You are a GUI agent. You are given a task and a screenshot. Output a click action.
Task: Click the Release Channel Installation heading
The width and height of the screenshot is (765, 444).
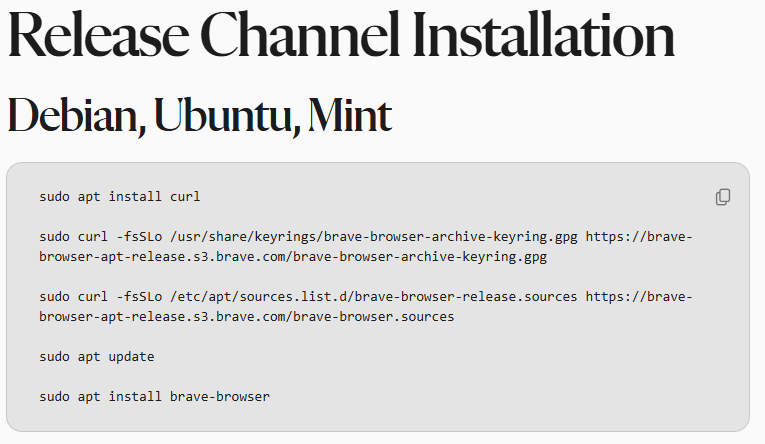click(341, 37)
